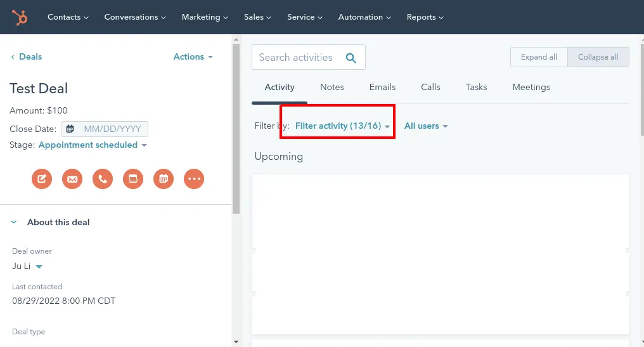Switch to the Notes tab
This screenshot has height=347, width=644.
coord(332,87)
